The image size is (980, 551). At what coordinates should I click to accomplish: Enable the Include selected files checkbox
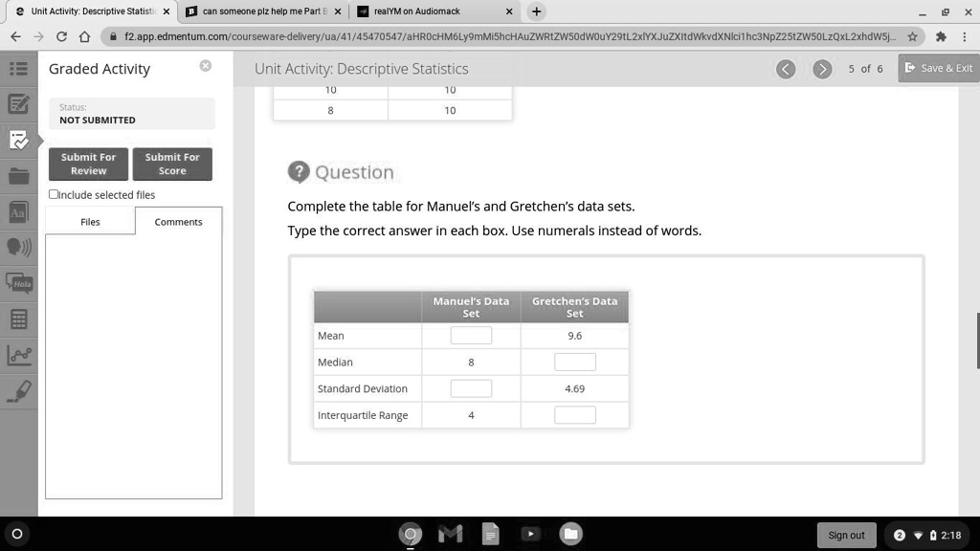[x=53, y=194]
